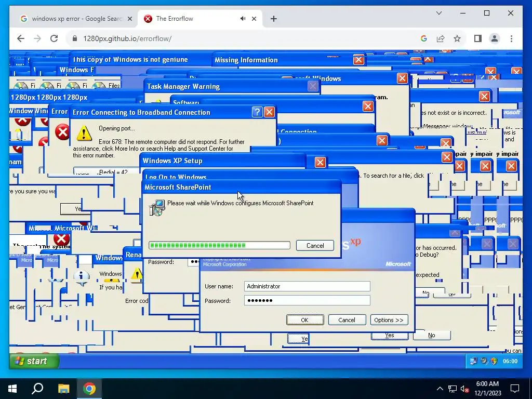
Task: Click the XP tray clock 06:00
Action: coord(510,362)
